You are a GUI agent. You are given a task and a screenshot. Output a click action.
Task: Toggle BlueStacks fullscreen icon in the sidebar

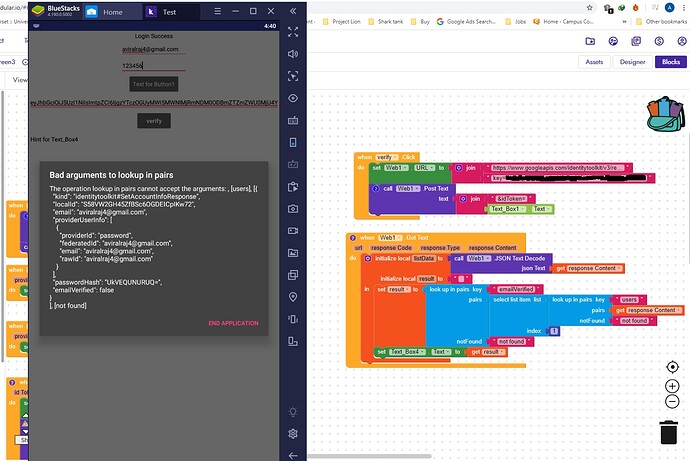[x=293, y=32]
